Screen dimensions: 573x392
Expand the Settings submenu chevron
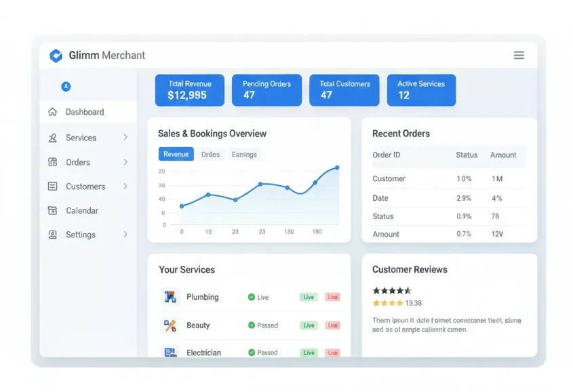point(125,235)
